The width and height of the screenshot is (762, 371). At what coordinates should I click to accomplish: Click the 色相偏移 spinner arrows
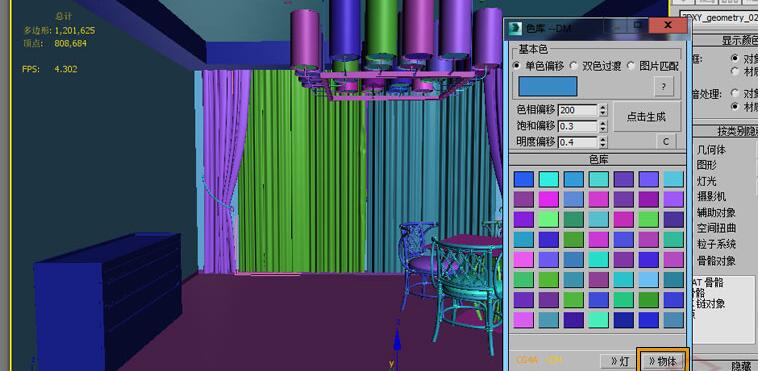[603, 110]
